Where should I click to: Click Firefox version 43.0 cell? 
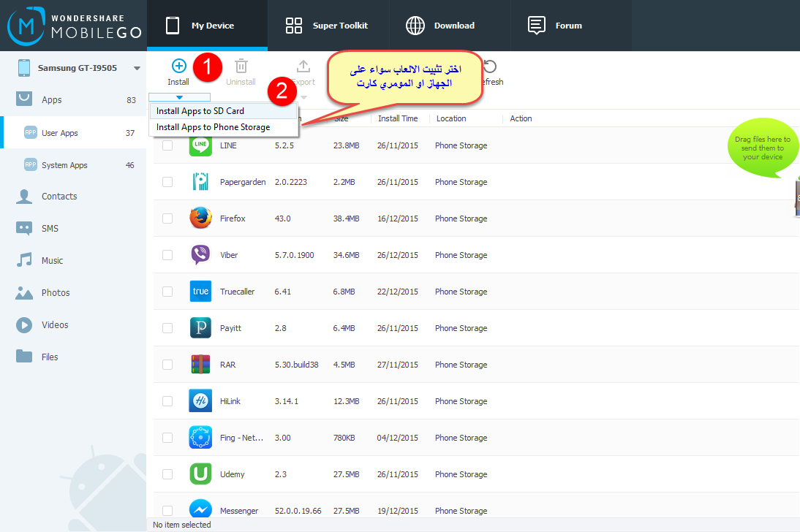283,218
